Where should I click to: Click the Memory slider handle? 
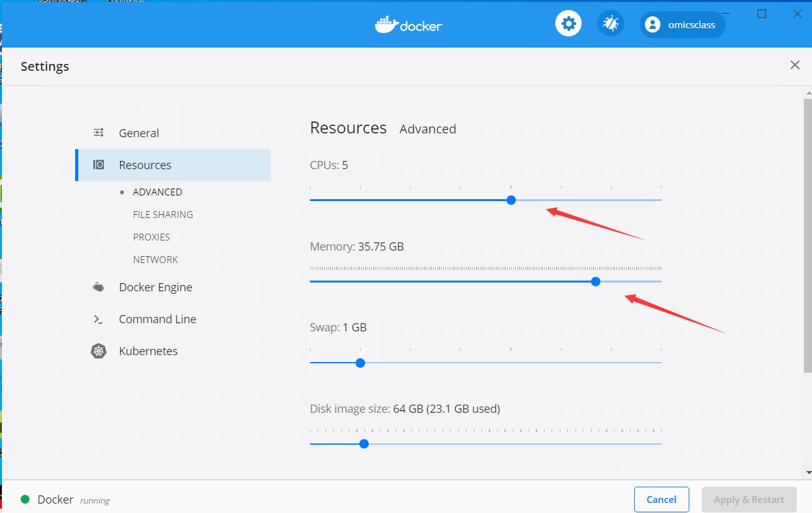(595, 281)
